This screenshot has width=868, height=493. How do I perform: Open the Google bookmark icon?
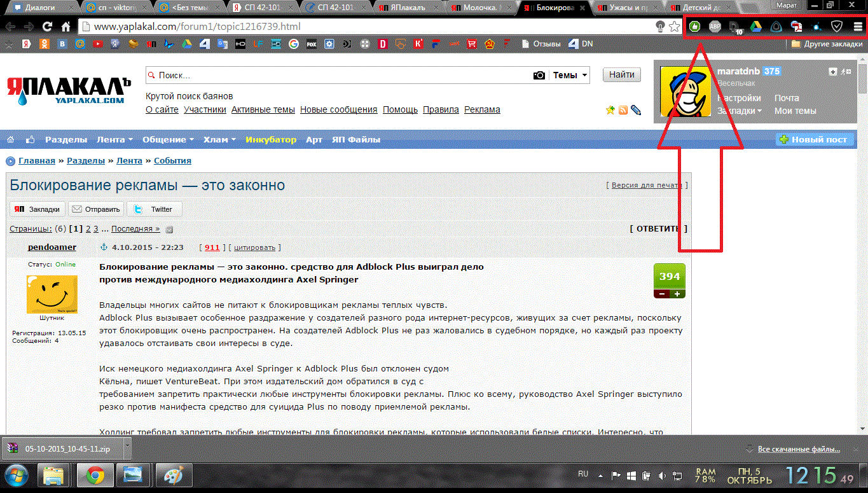pyautogui.click(x=293, y=45)
